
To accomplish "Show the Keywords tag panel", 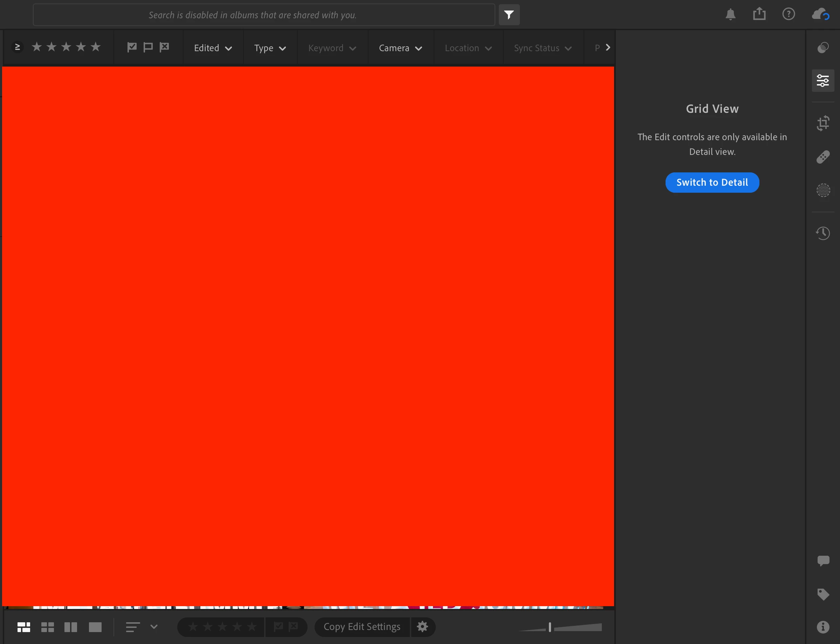I will (823, 594).
